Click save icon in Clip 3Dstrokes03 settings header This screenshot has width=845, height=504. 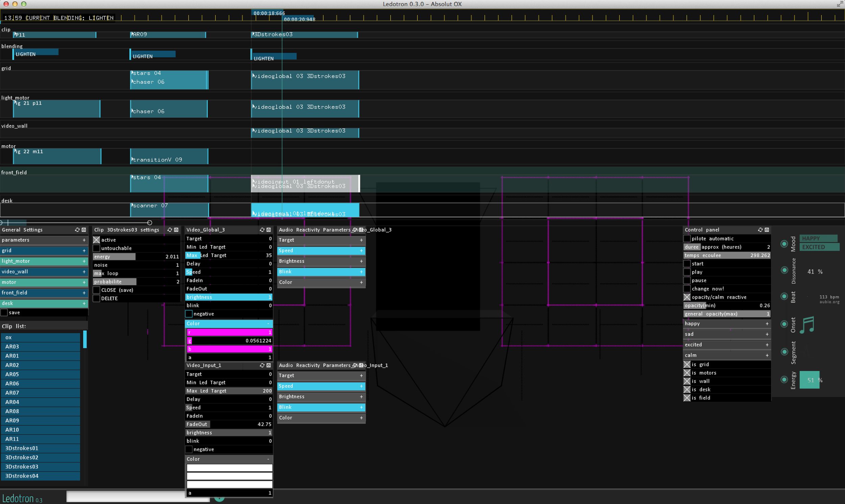(176, 230)
